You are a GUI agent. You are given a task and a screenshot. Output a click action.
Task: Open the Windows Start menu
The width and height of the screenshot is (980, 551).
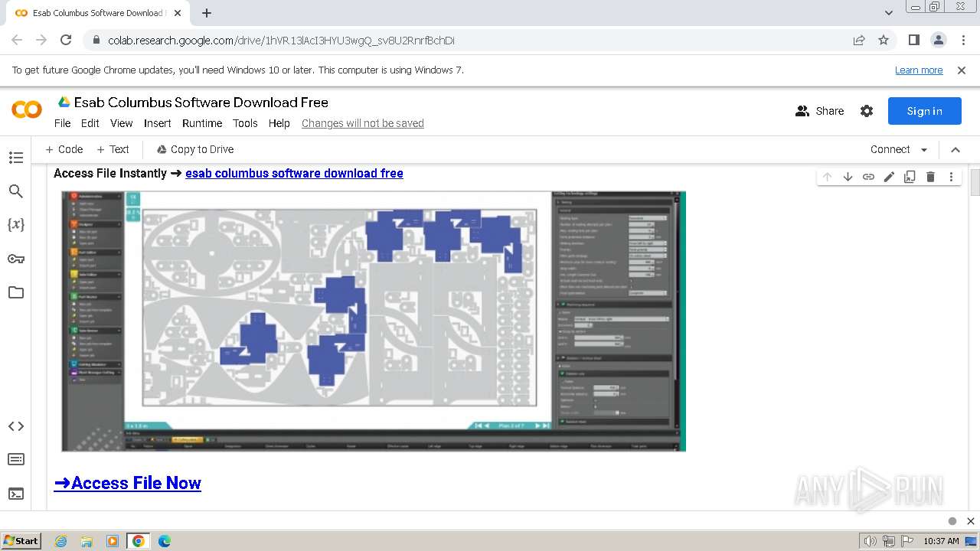coord(21,540)
